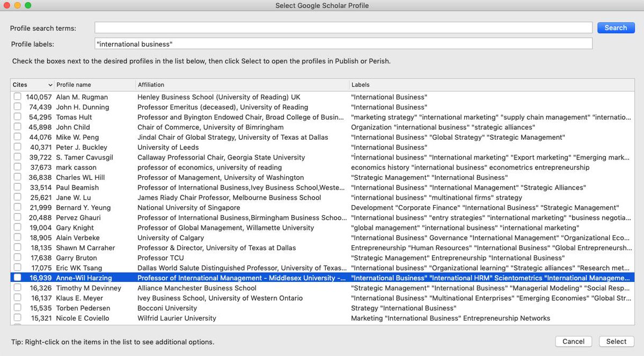
Task: Select the checkbox for mark casson
Action: pos(18,167)
